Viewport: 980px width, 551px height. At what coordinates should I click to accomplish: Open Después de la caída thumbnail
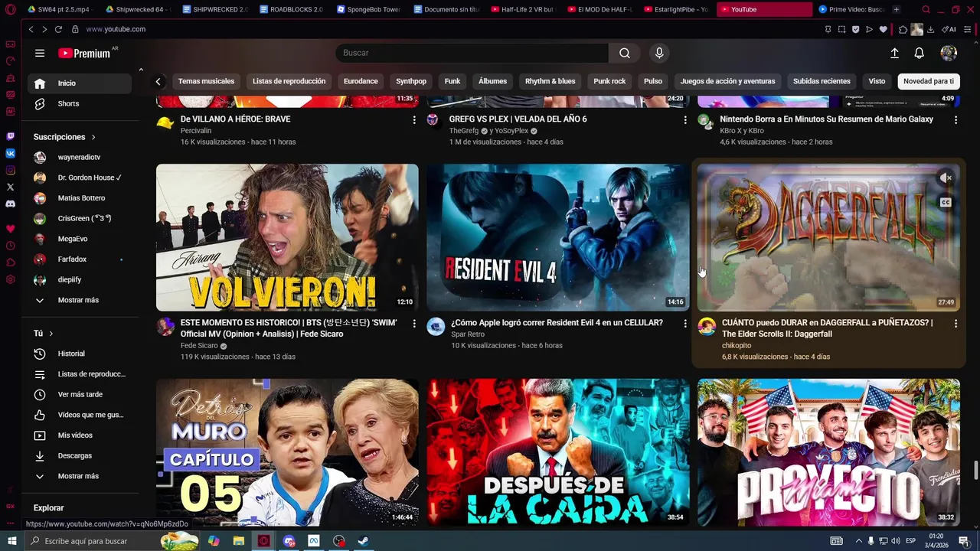point(558,452)
